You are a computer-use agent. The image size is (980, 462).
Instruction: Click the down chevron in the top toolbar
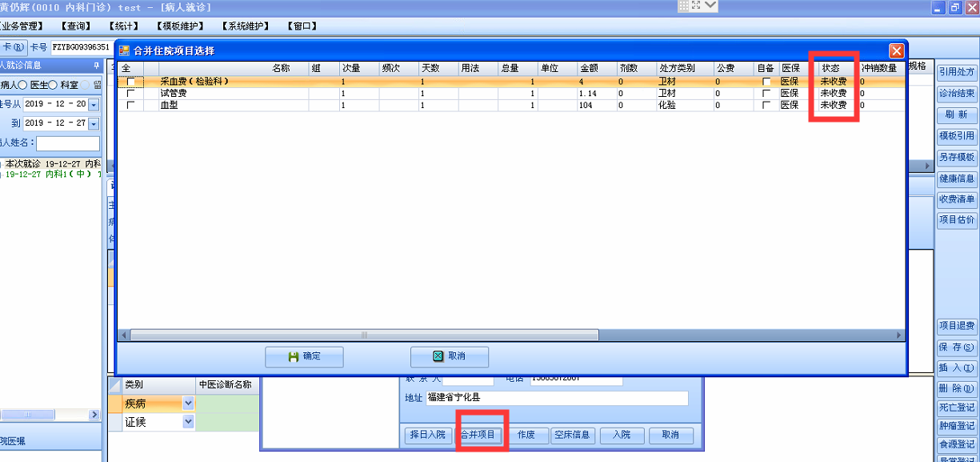pos(710,6)
